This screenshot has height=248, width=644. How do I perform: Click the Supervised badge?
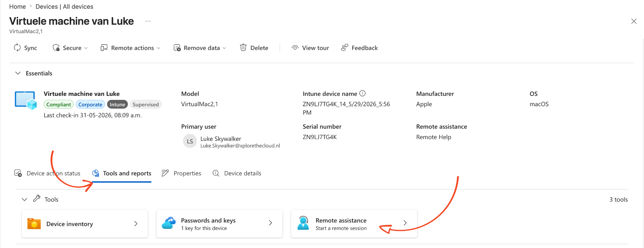click(146, 104)
